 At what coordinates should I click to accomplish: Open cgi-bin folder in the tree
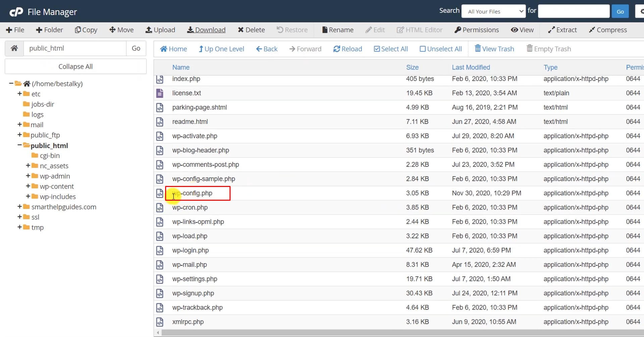pyautogui.click(x=50, y=156)
